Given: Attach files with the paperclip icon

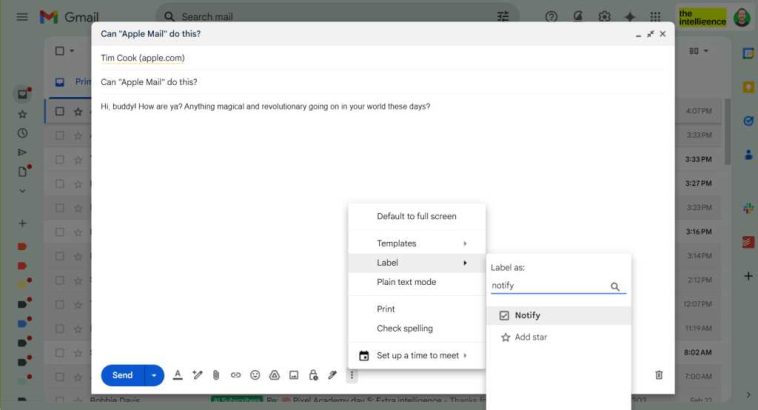Looking at the screenshot, I should tap(216, 375).
